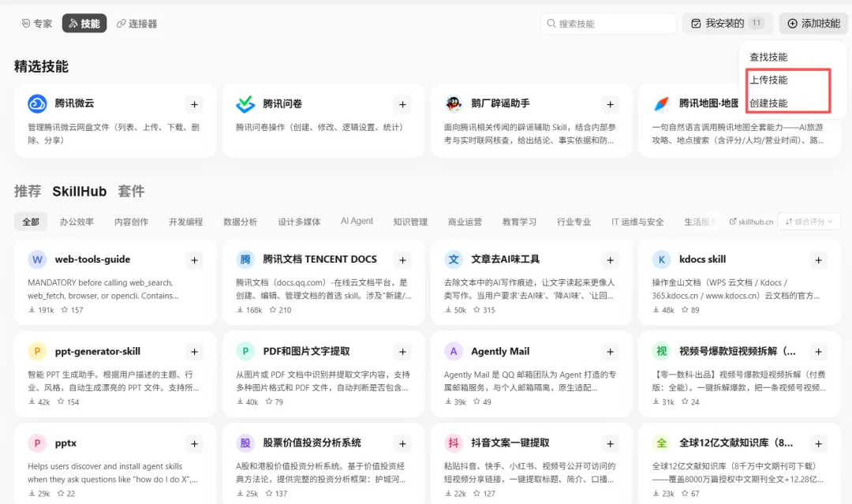Open the 我安装的 installed skills button

tap(727, 24)
